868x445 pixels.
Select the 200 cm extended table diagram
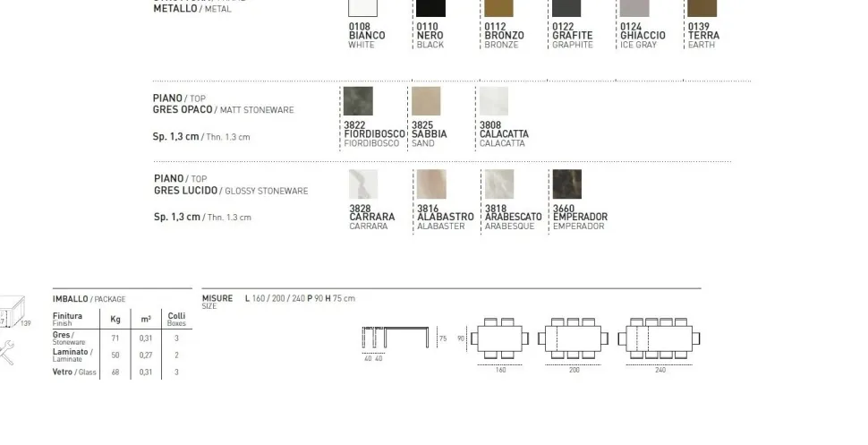coord(573,338)
